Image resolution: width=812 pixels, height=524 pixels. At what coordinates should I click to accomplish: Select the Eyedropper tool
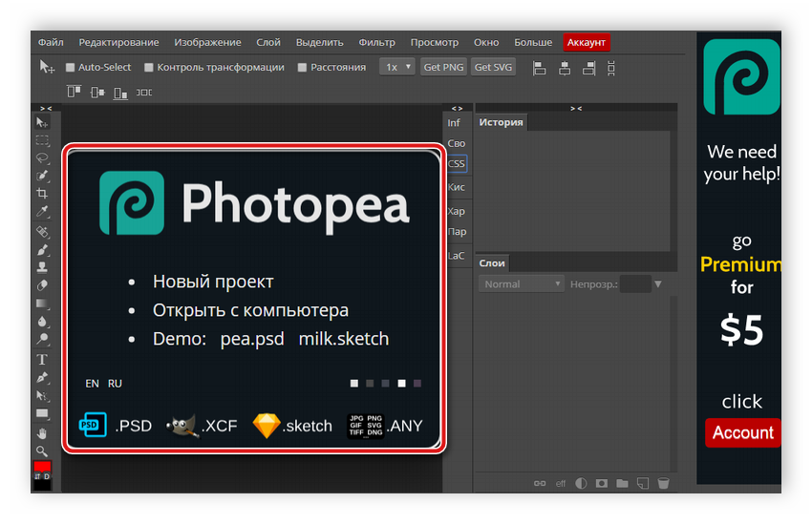(42, 211)
